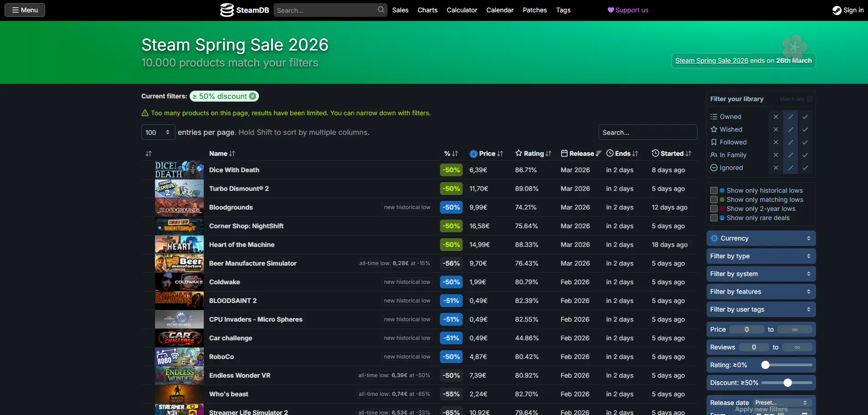Open the Currency dropdown
This screenshot has height=415, width=868.
761,238
